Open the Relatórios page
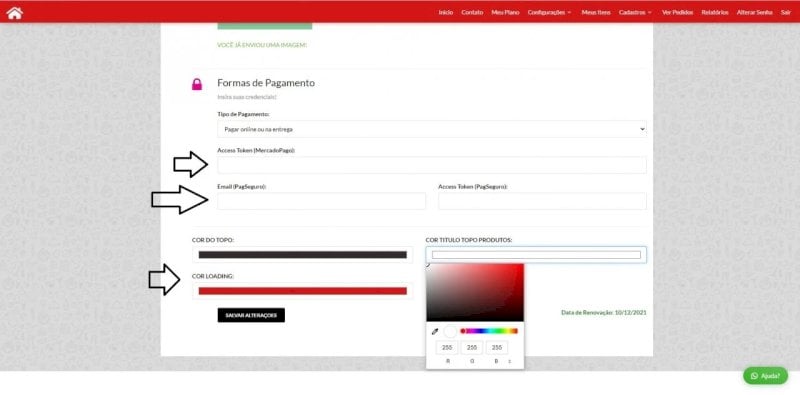 pos(715,12)
